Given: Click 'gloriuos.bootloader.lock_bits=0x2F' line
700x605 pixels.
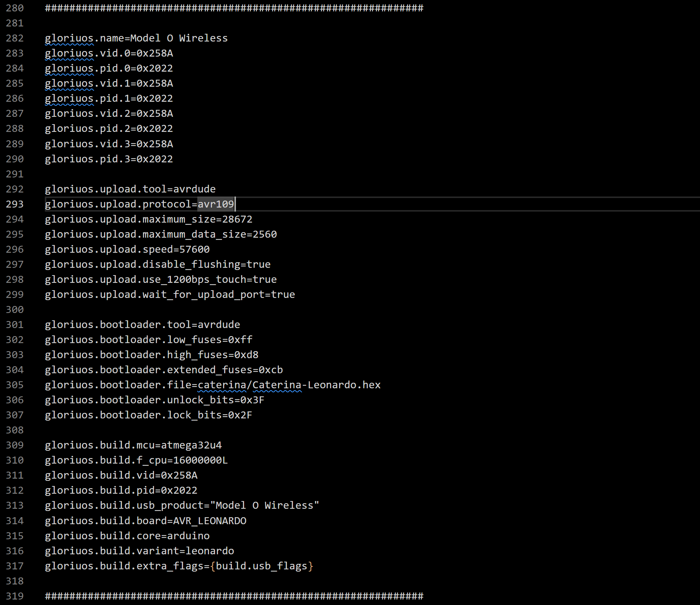Looking at the screenshot, I should click(x=148, y=415).
